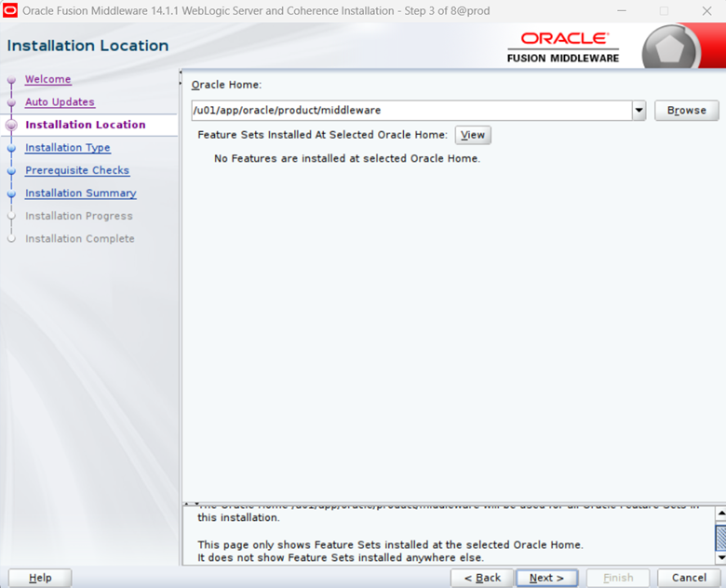
Task: Go back with the Back button
Action: [x=482, y=578]
